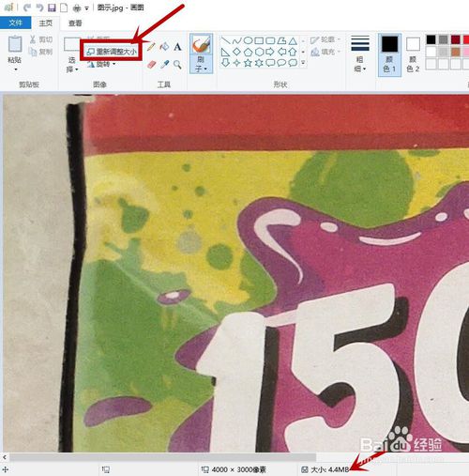469x476 pixels.
Task: Activate Color 2 (颜色 2) background selector
Action: coord(413,54)
